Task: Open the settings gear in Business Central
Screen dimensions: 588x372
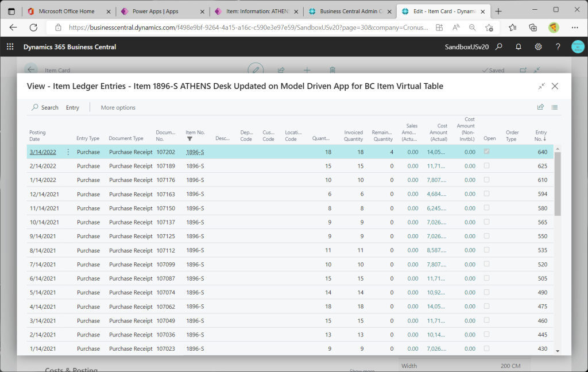Action: tap(538, 47)
